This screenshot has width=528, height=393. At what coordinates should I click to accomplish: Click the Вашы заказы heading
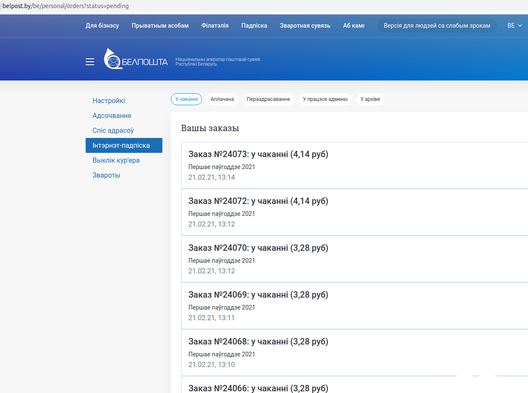(x=210, y=128)
